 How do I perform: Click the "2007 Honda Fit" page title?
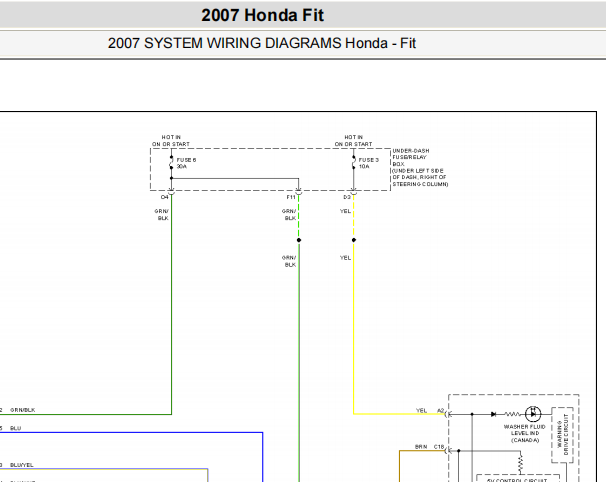pyautogui.click(x=262, y=15)
